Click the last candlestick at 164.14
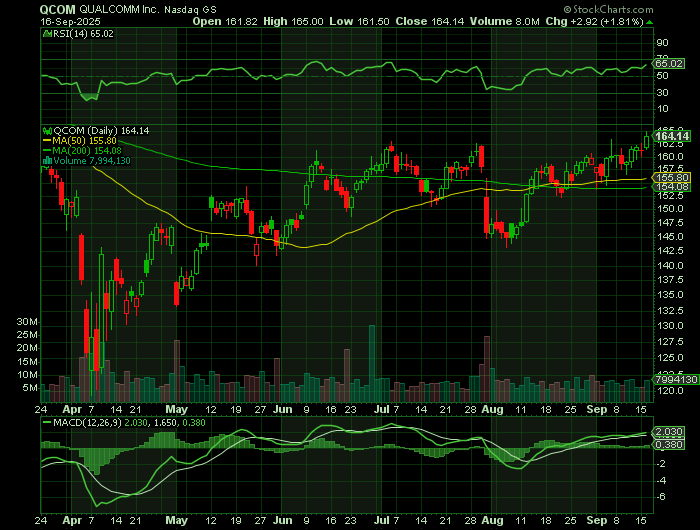700x530 pixels. pos(646,141)
